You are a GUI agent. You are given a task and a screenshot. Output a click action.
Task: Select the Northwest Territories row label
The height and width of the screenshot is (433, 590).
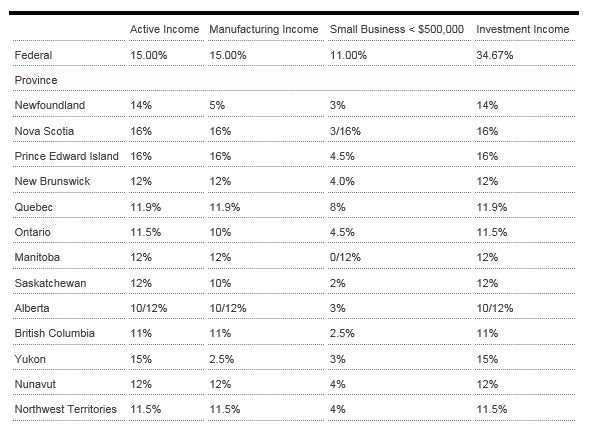[x=65, y=409]
